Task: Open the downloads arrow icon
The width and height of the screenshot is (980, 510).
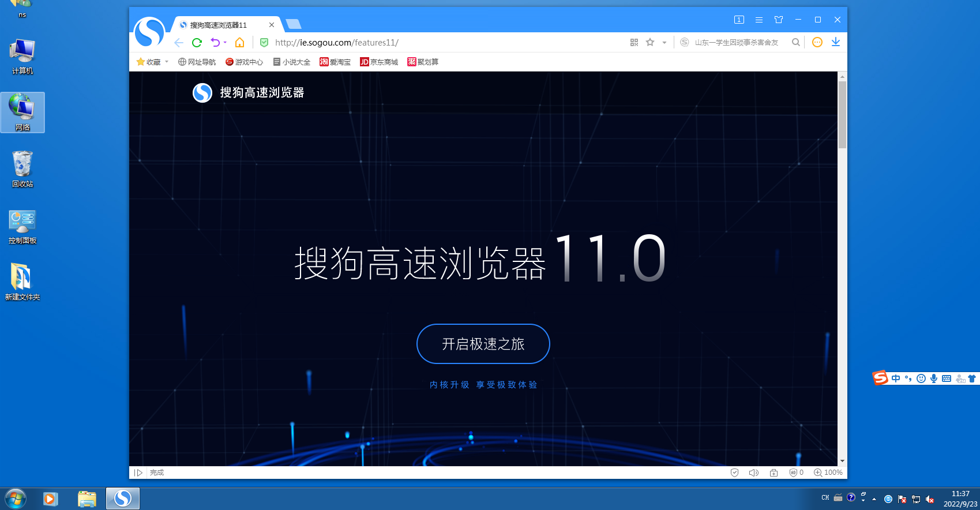Action: (x=835, y=42)
